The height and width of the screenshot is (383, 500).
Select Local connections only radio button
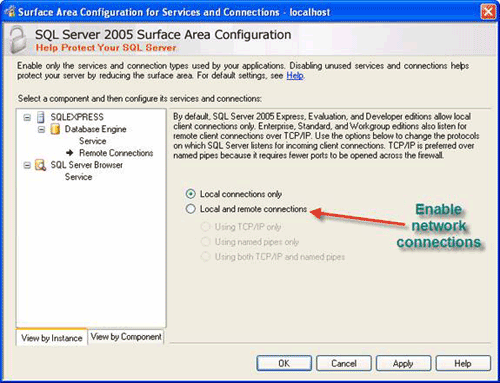click(190, 194)
